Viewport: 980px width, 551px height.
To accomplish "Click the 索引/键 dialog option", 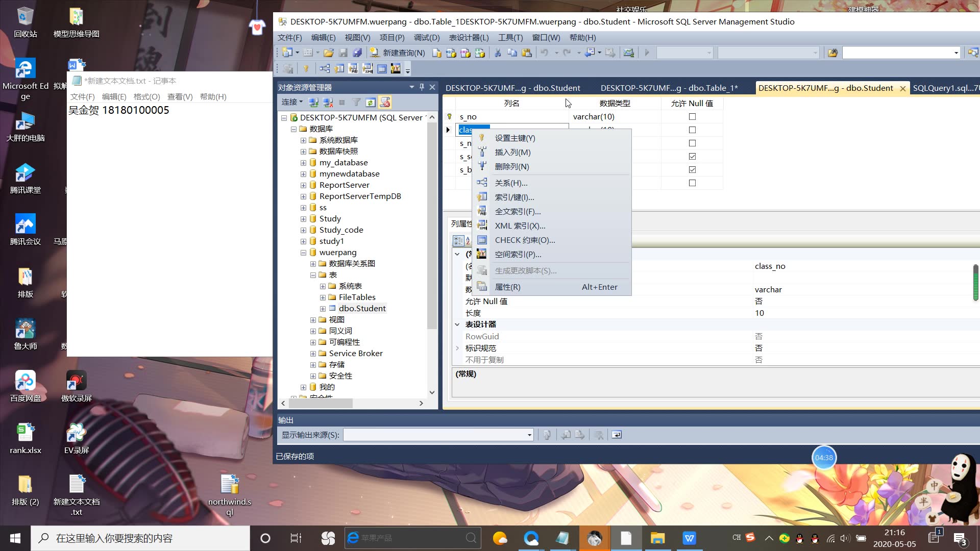I will [x=513, y=197].
